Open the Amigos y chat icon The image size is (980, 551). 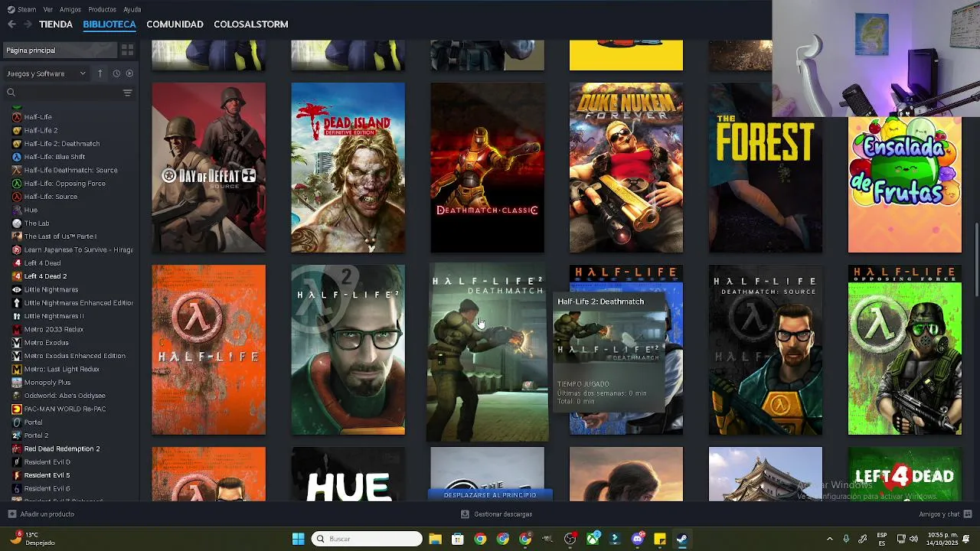(968, 514)
